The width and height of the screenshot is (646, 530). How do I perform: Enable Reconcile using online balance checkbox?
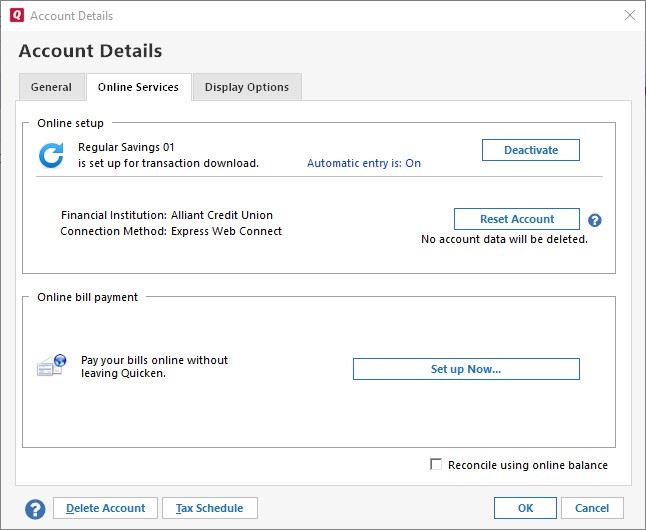coord(435,465)
